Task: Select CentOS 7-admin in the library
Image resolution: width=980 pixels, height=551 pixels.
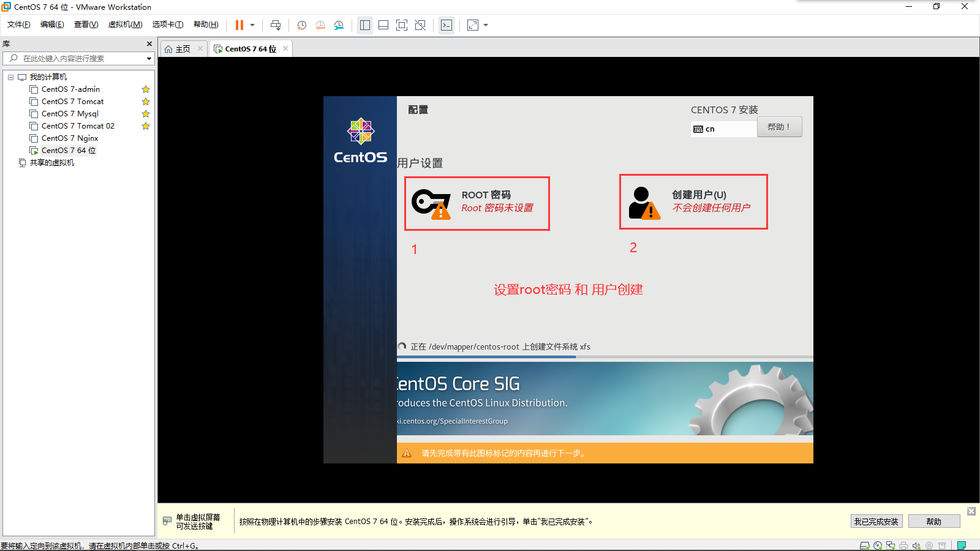Action: [x=70, y=89]
